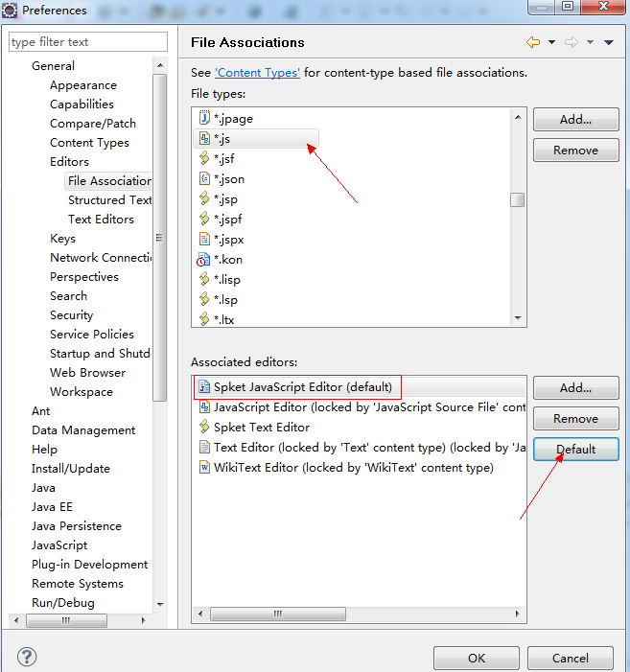Click the *.js file type icon
This screenshot has height=672, width=630.
coord(204,138)
